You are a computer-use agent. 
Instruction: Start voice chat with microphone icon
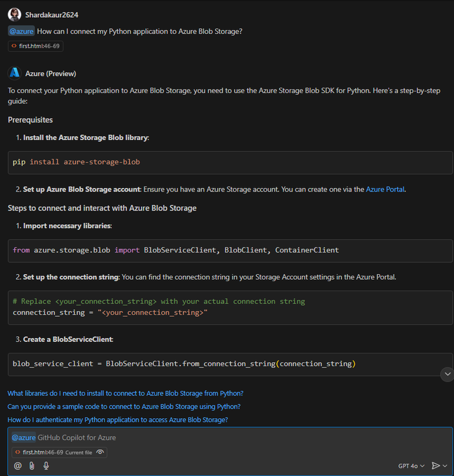tap(46, 466)
